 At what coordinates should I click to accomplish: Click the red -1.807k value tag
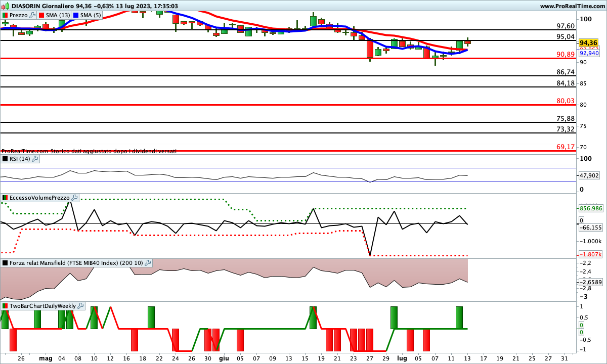(x=591, y=255)
